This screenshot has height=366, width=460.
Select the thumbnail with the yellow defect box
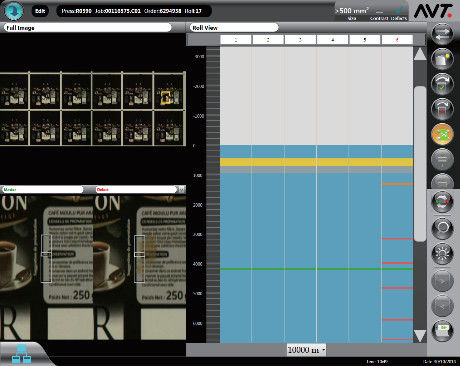click(169, 91)
